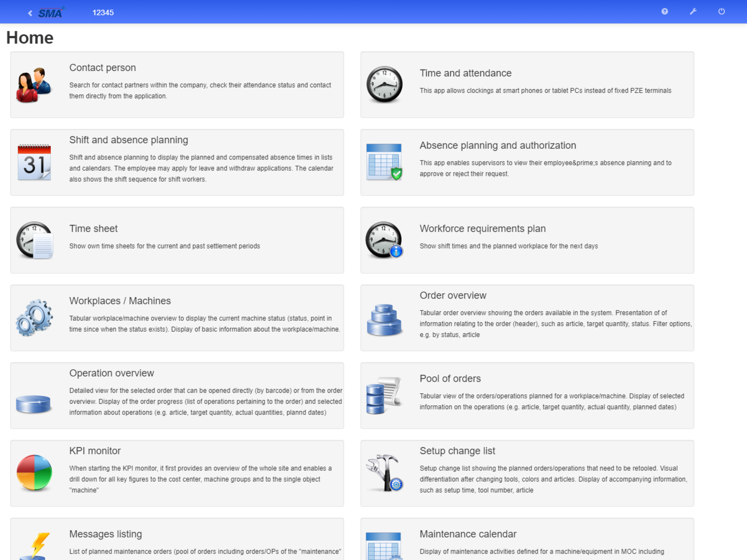747x560 pixels.
Task: Click the Pool of orders database-scroll icon
Action: (x=384, y=395)
